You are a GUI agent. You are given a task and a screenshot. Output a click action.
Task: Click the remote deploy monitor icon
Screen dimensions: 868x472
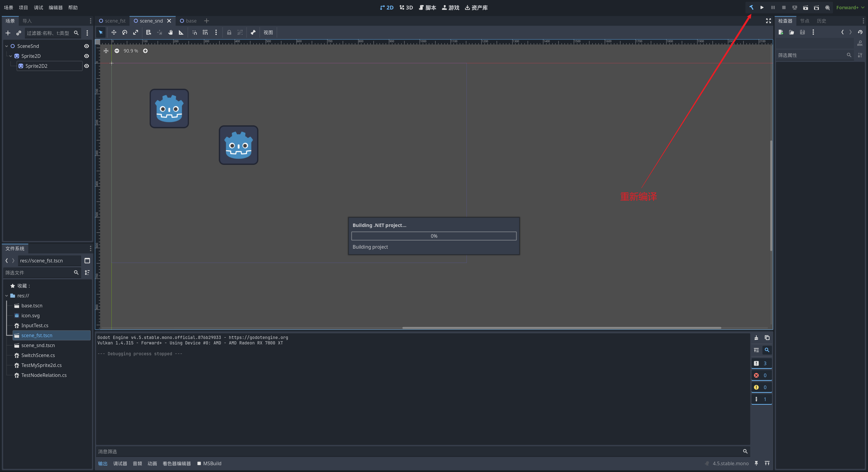coord(795,7)
